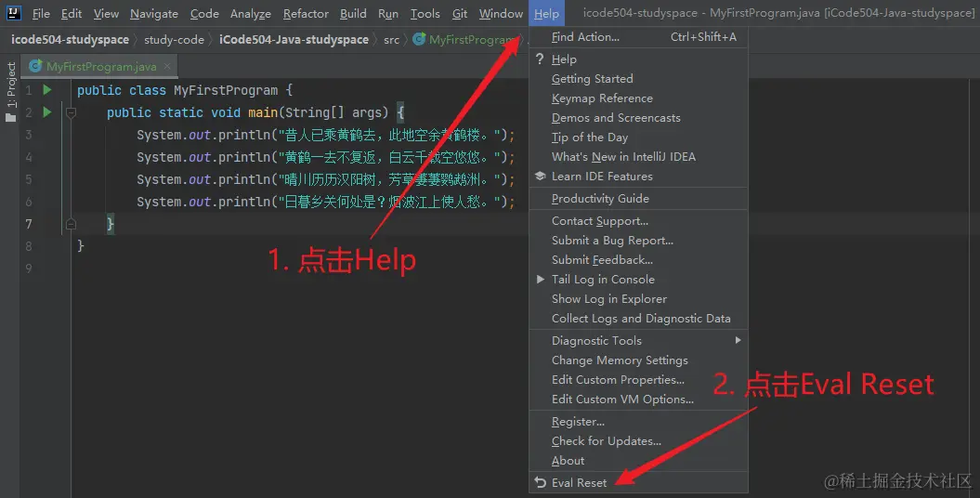Open the About entry

pyautogui.click(x=639, y=461)
